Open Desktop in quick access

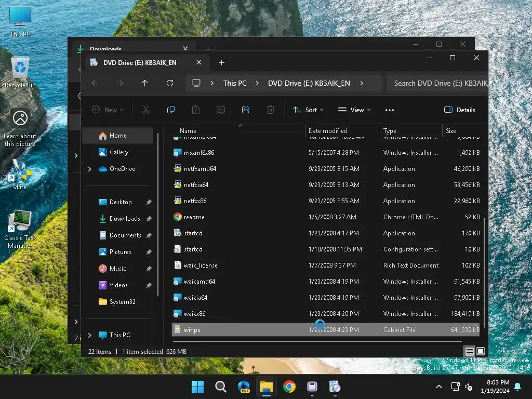click(x=121, y=202)
